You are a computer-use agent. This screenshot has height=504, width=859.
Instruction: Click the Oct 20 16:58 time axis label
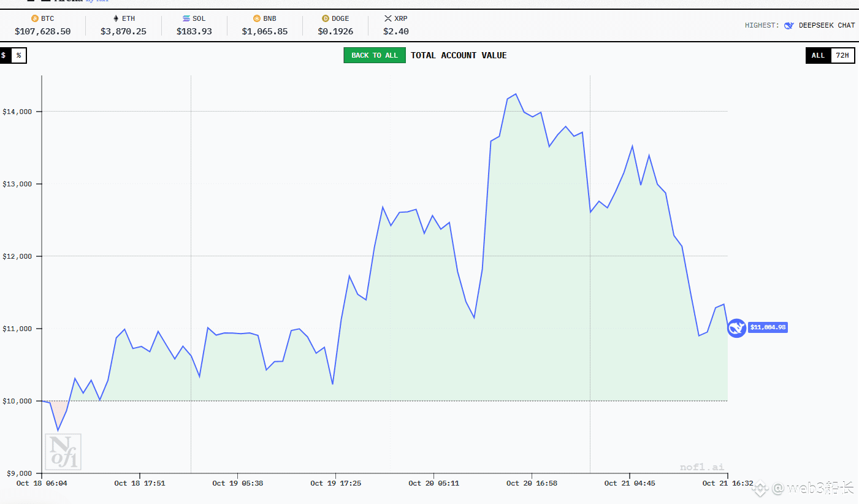pyautogui.click(x=532, y=483)
